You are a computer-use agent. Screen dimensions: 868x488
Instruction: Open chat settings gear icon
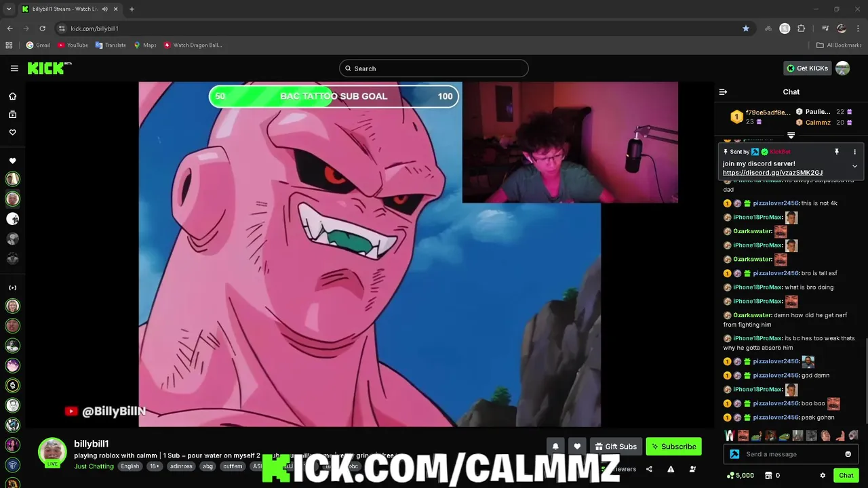823,476
